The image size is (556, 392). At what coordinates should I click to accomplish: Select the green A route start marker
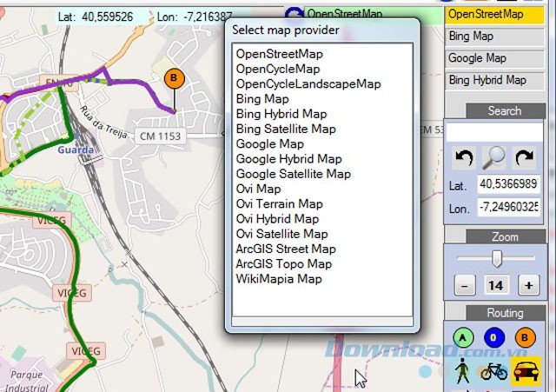click(x=463, y=338)
